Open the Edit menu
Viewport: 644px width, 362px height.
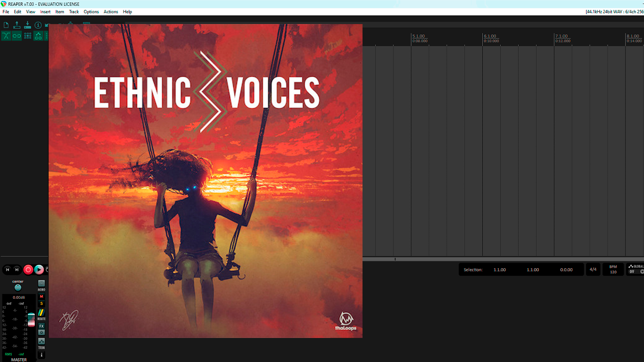point(17,12)
